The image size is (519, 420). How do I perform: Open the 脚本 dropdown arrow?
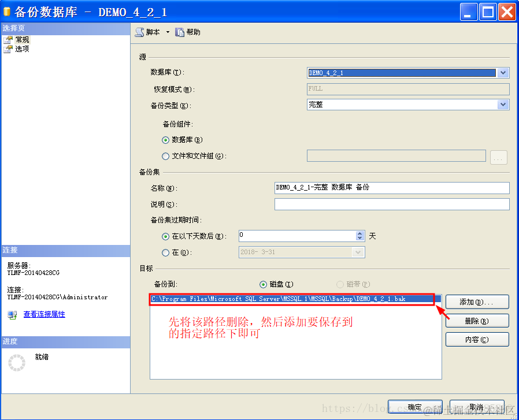(x=168, y=32)
